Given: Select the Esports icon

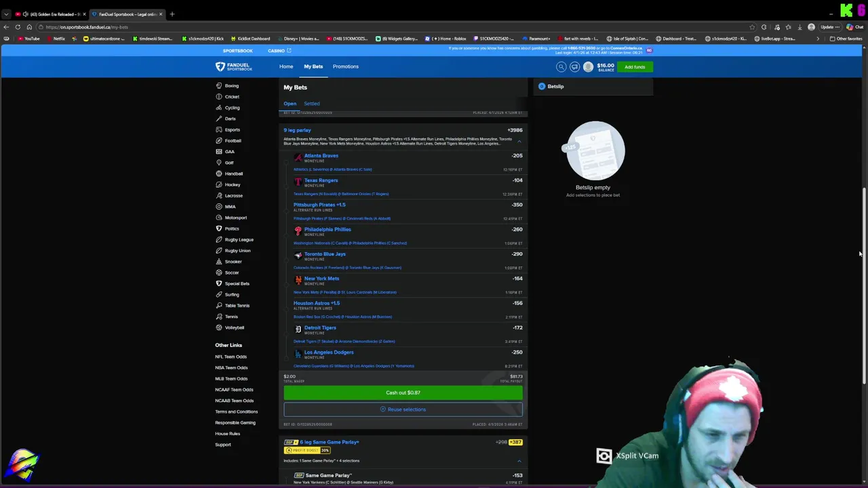Looking at the screenshot, I should click(x=218, y=129).
